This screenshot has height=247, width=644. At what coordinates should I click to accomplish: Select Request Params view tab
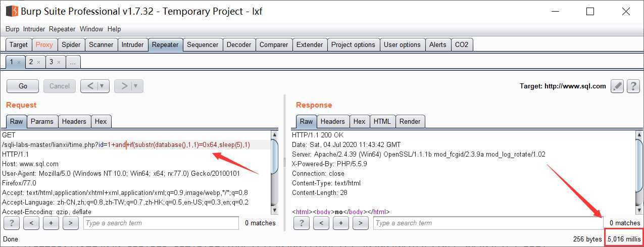42,121
